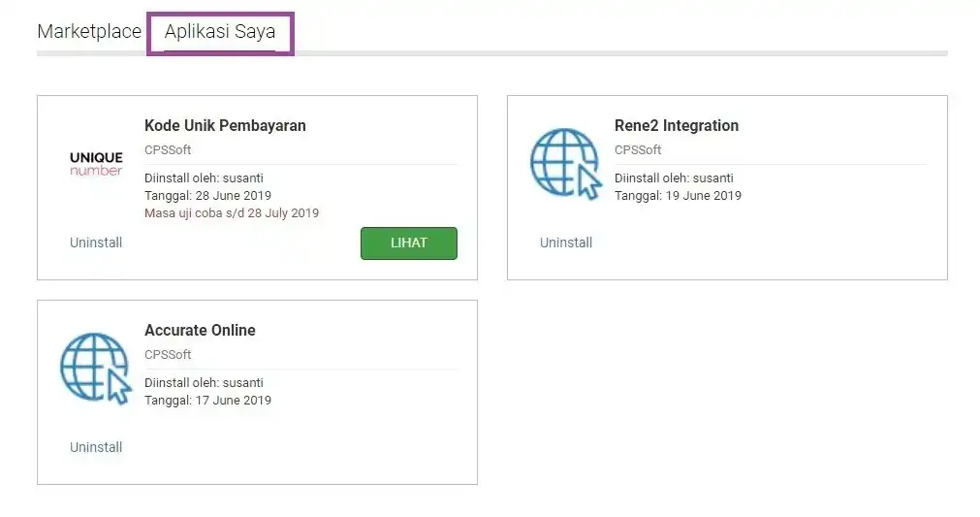Viewport: 980px width, 517px height.
Task: Uninstall the Accurate Online app
Action: 96,447
